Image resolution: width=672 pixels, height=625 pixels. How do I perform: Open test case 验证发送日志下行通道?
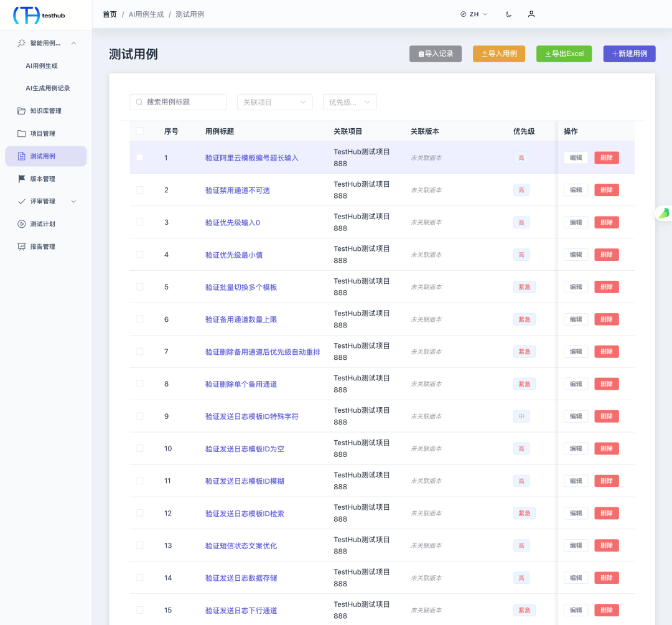click(241, 611)
